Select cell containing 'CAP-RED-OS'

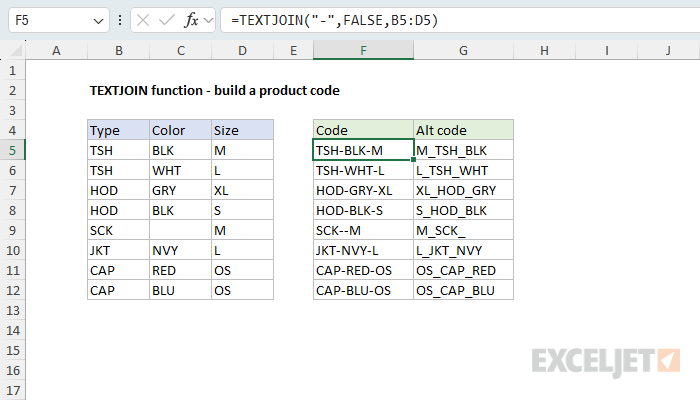(363, 270)
